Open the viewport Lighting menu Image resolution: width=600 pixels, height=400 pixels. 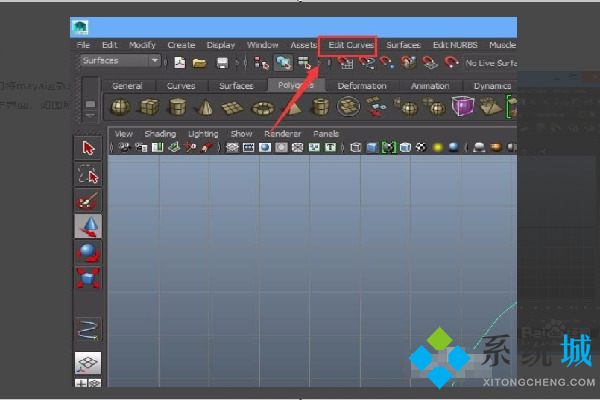point(203,133)
